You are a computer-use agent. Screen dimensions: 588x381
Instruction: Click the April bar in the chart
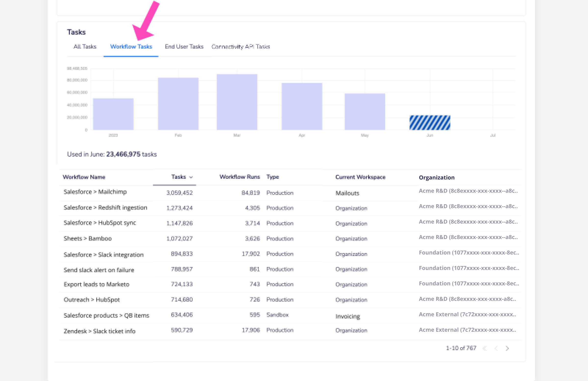click(x=302, y=106)
